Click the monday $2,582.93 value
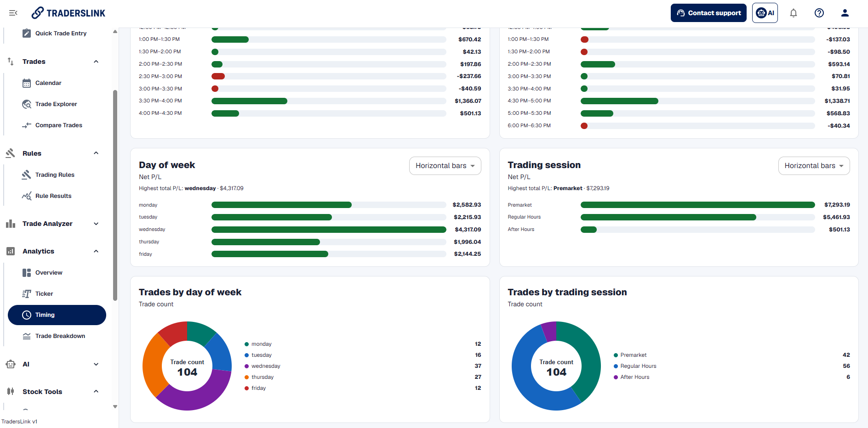 tap(467, 205)
